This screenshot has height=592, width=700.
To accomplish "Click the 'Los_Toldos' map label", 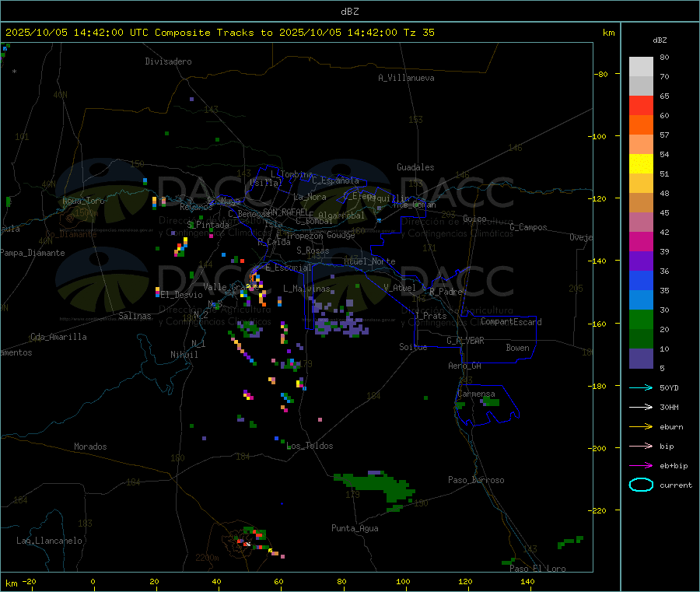I will (x=310, y=446).
